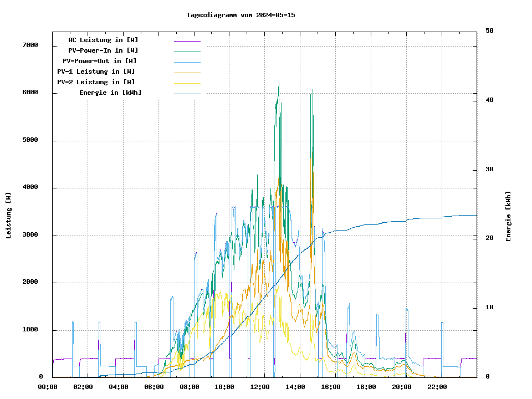Click the Leistung [W] left axis title
The width and height of the screenshot is (532, 399).
9,215
